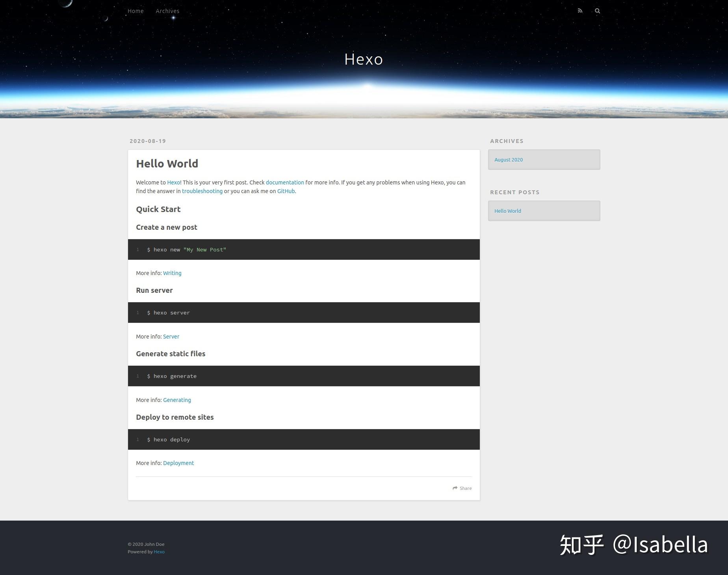Screen dimensions: 728x575
Task: Open the Home menu item
Action: pos(136,11)
